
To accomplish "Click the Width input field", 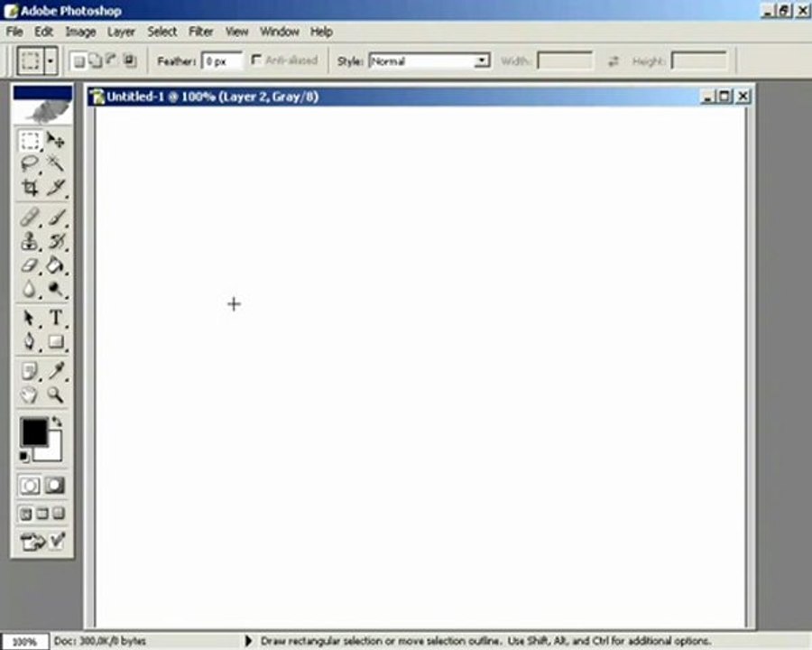I will pyautogui.click(x=565, y=61).
